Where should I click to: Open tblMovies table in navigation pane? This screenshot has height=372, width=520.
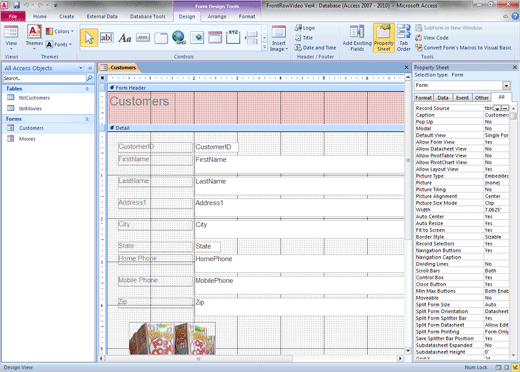(30, 108)
